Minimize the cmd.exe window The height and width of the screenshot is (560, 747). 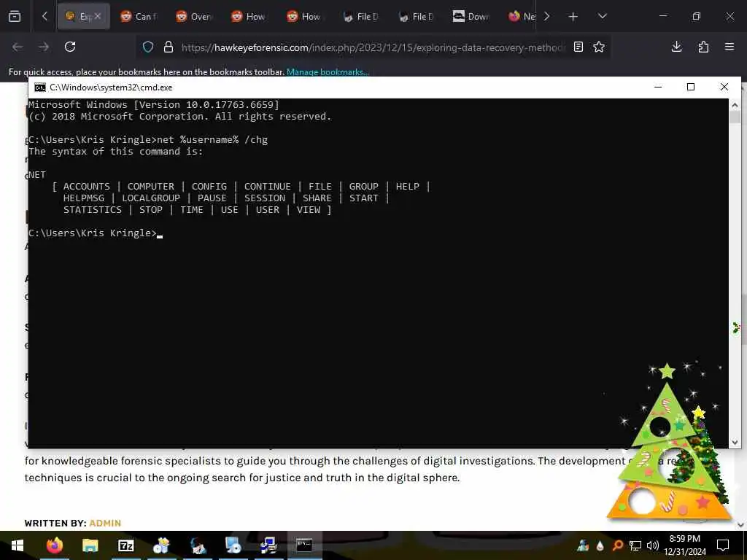click(659, 87)
